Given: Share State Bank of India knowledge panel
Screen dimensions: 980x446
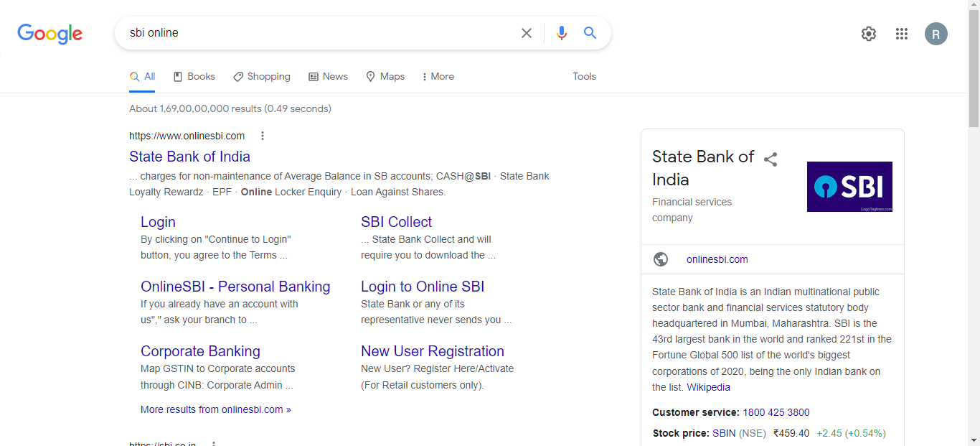Looking at the screenshot, I should (771, 159).
